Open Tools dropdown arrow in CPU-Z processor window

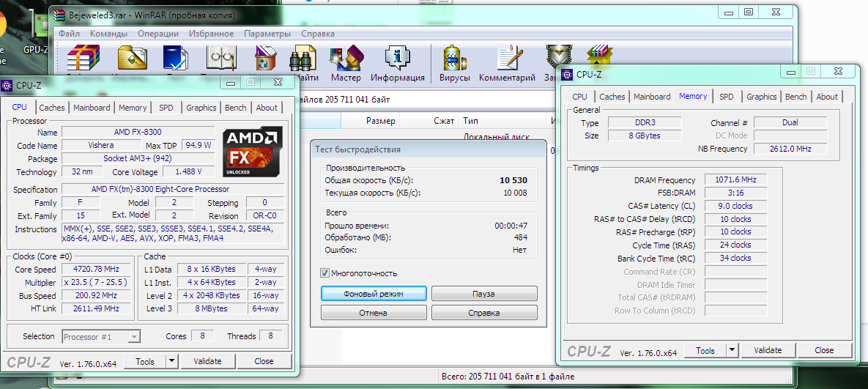[x=171, y=361]
